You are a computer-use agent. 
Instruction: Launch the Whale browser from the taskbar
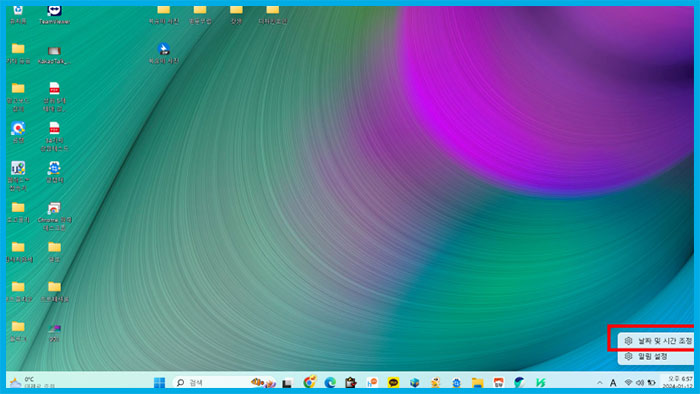(519, 382)
